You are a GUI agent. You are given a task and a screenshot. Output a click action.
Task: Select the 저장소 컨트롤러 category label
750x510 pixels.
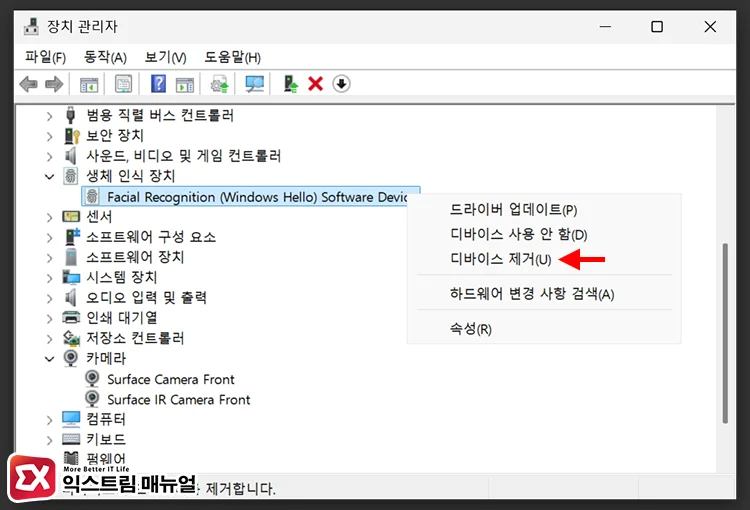[135, 338]
